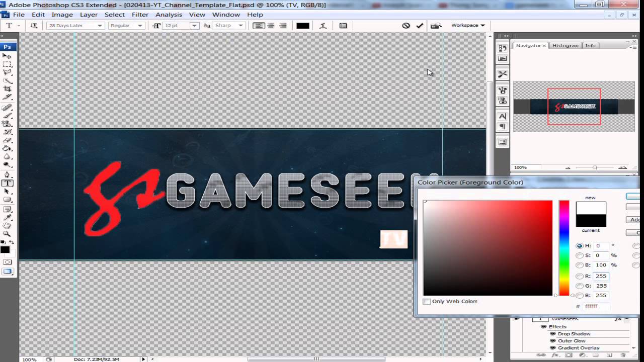Click the hue spectrum slider bar
The height and width of the screenshot is (362, 644).
coord(564,248)
